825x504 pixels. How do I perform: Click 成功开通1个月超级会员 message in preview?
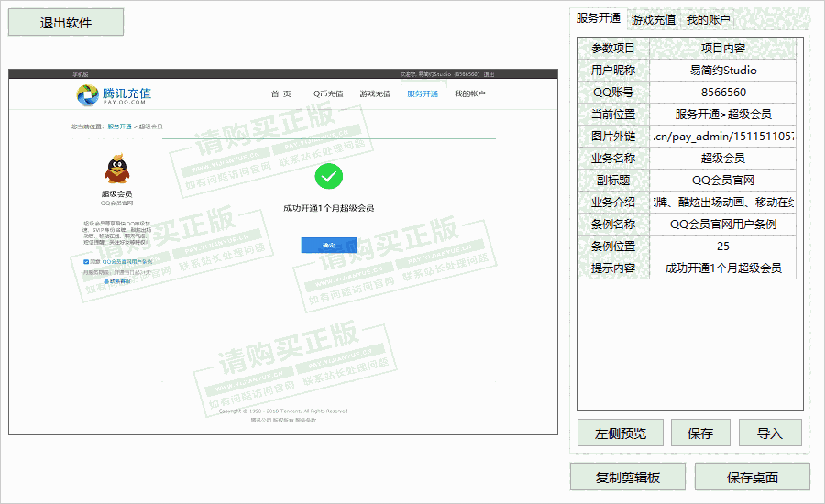click(329, 208)
